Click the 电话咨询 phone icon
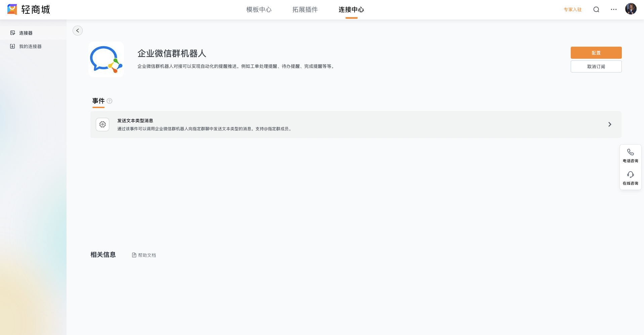644x335 pixels. [631, 152]
